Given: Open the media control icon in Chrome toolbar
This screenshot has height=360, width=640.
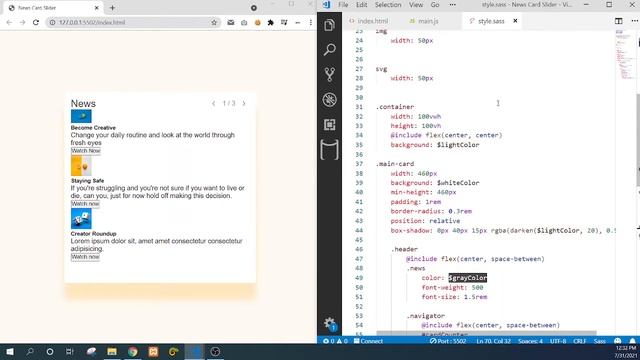Looking at the screenshot, I should click(x=284, y=22).
